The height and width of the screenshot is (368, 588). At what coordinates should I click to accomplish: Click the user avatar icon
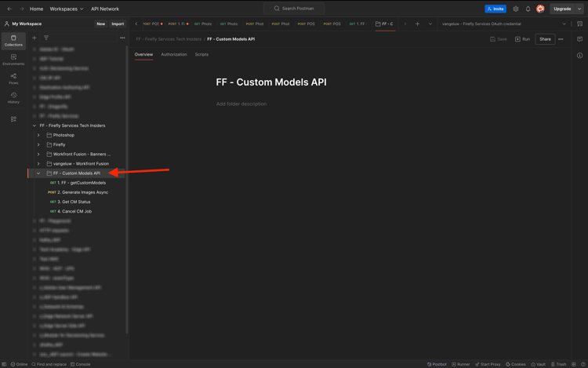pos(540,9)
